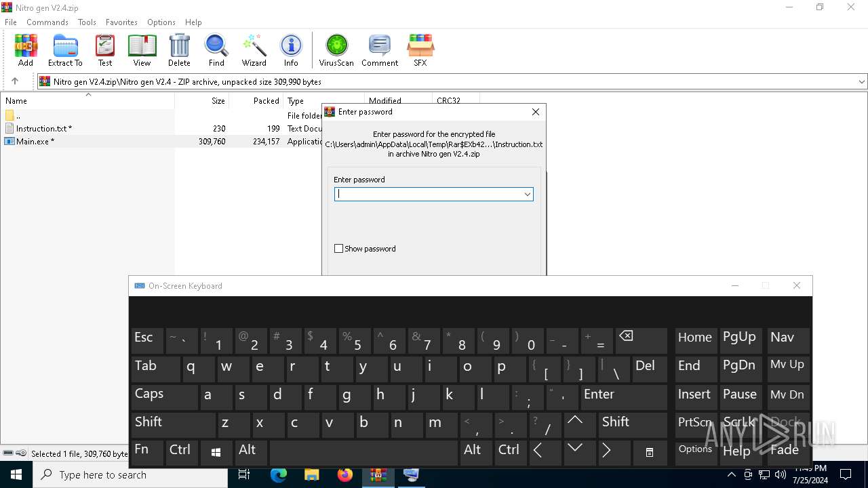This screenshot has width=868, height=488.
Task: Go up one folder level arrow
Action: pos(15,81)
